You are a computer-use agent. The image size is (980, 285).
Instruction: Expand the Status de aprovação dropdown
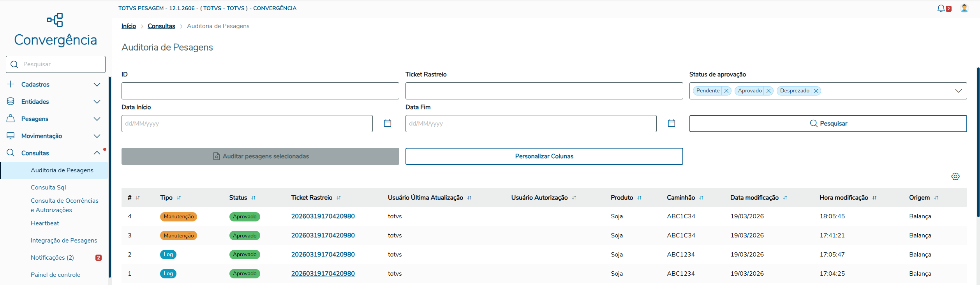click(x=959, y=91)
